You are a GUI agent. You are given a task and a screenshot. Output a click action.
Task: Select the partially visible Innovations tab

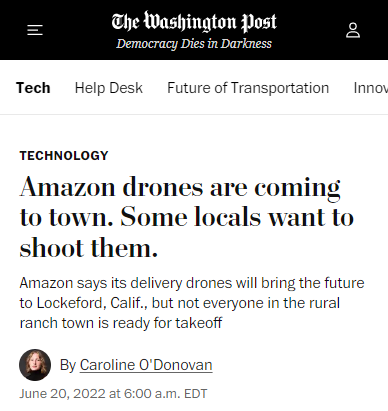pos(371,88)
